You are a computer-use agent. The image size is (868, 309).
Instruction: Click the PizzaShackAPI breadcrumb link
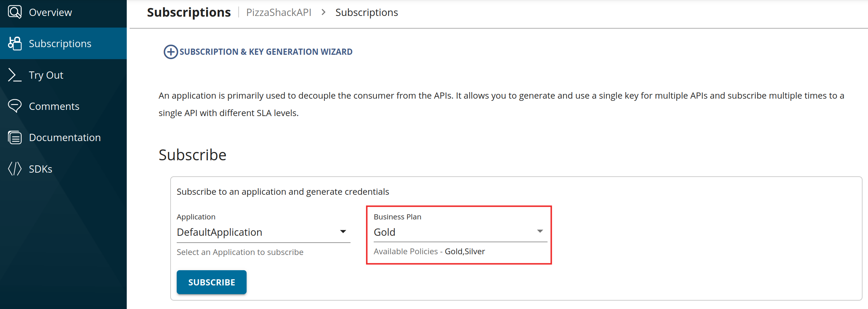point(278,12)
